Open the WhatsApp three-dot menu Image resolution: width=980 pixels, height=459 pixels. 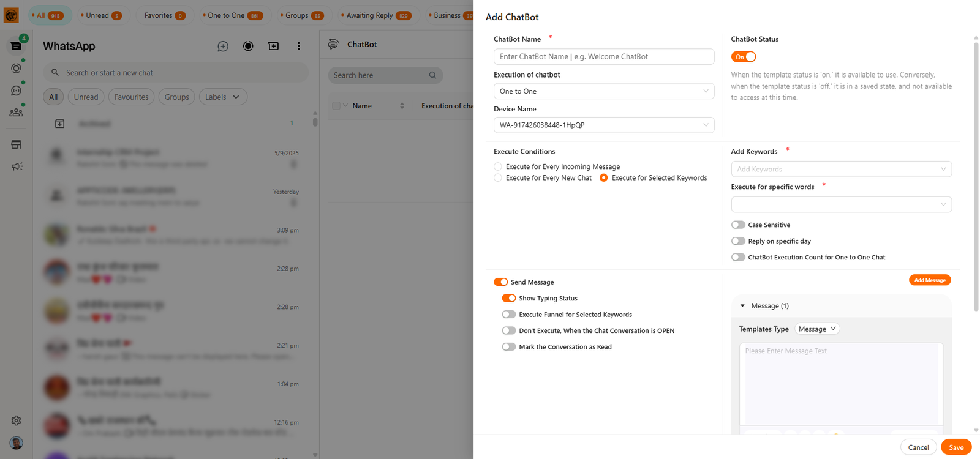point(298,47)
